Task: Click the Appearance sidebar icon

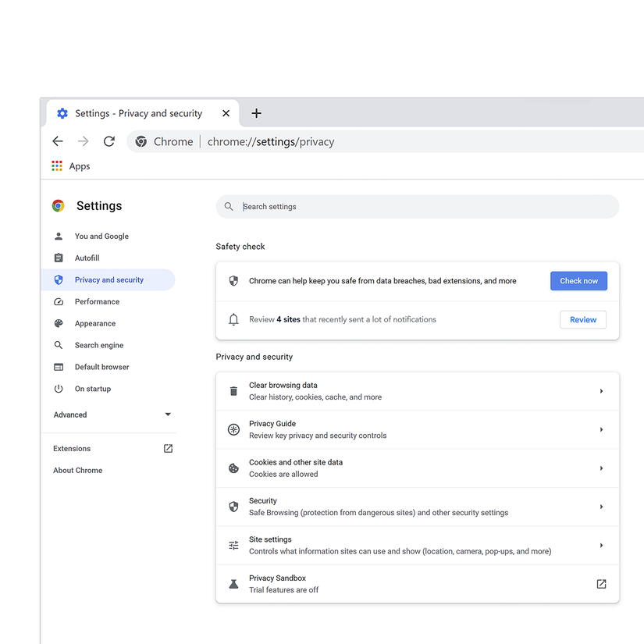Action: tap(58, 323)
